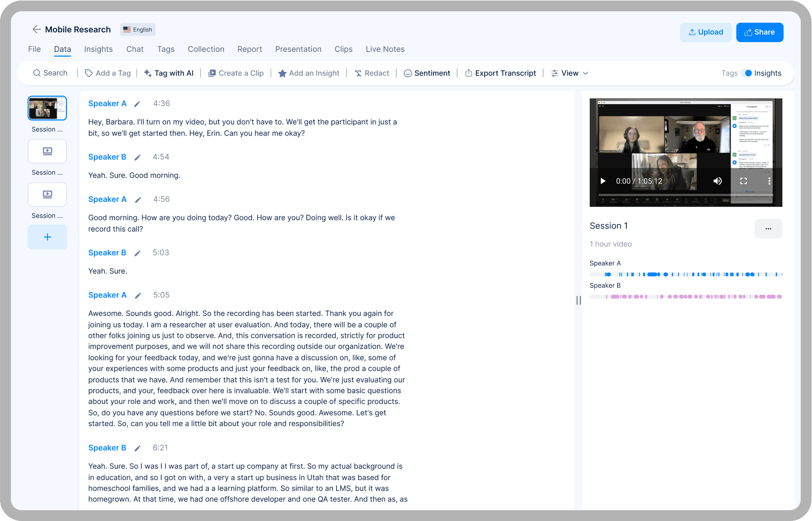Select the Tag with AI tool
Screen dimensions: 812x521
click(168, 73)
